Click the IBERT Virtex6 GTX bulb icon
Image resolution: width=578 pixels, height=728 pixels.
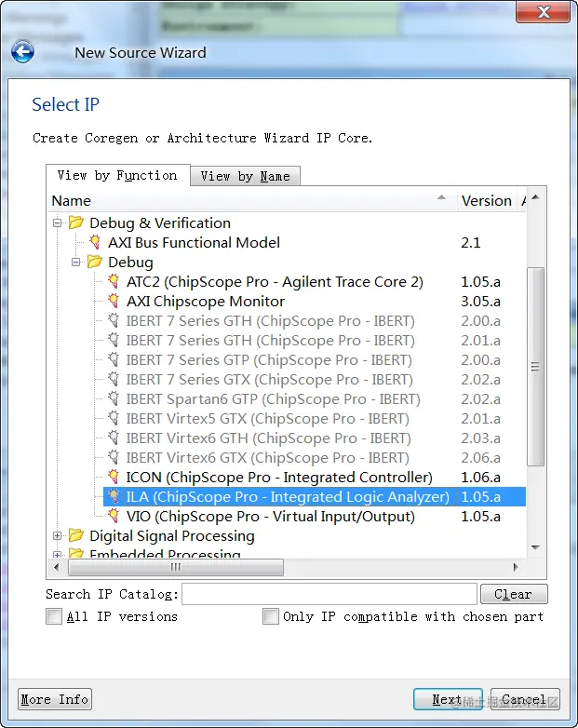click(114, 457)
